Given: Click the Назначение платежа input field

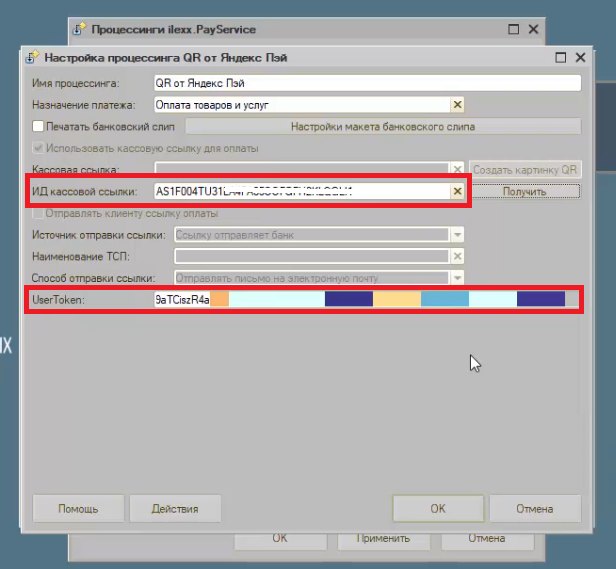Looking at the screenshot, I should pyautogui.click(x=302, y=105).
